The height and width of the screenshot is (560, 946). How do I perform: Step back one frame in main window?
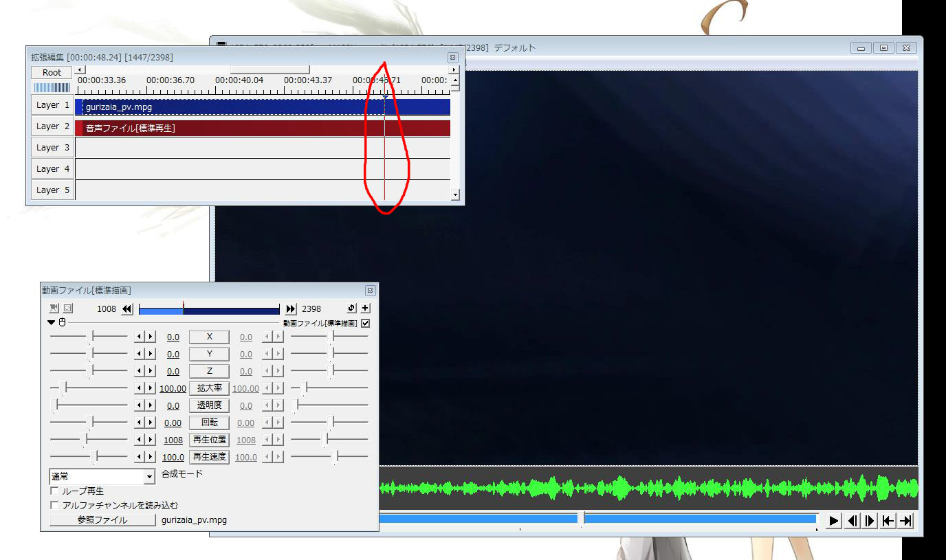(x=852, y=521)
